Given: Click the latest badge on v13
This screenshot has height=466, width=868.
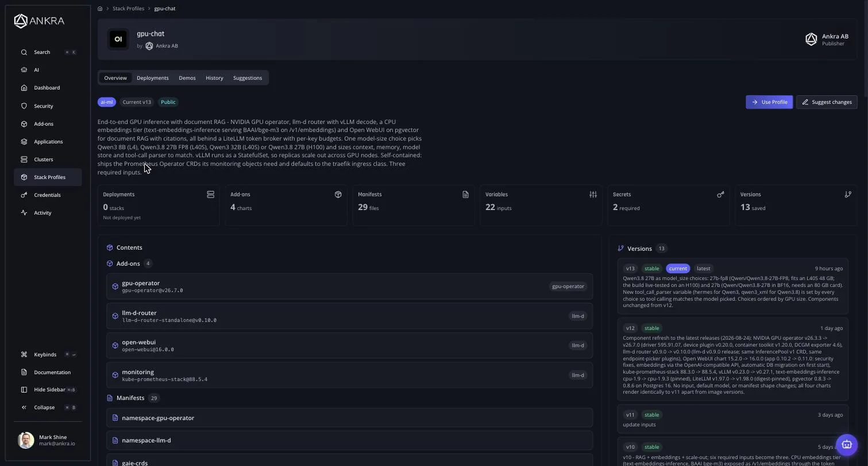Looking at the screenshot, I should [x=704, y=269].
